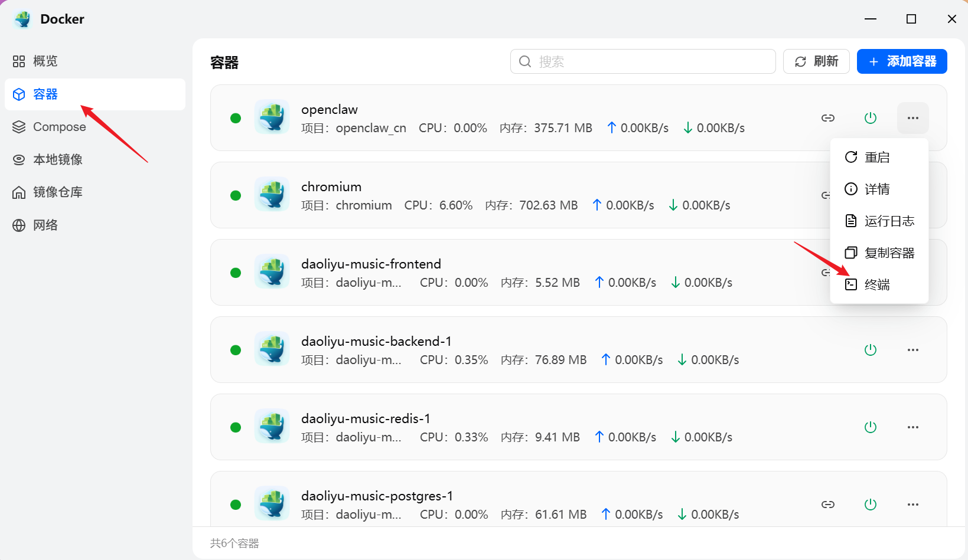Click the openclaw container name

pyautogui.click(x=330, y=110)
